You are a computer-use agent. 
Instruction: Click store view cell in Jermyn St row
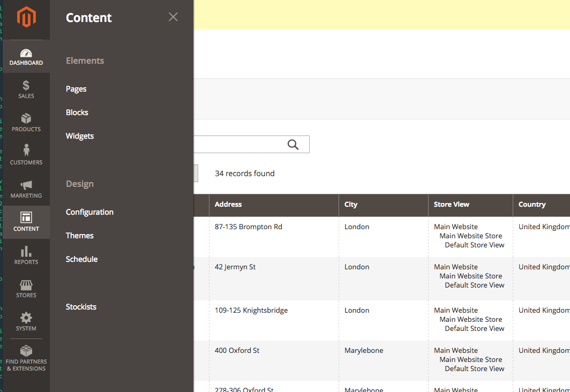[470, 278]
